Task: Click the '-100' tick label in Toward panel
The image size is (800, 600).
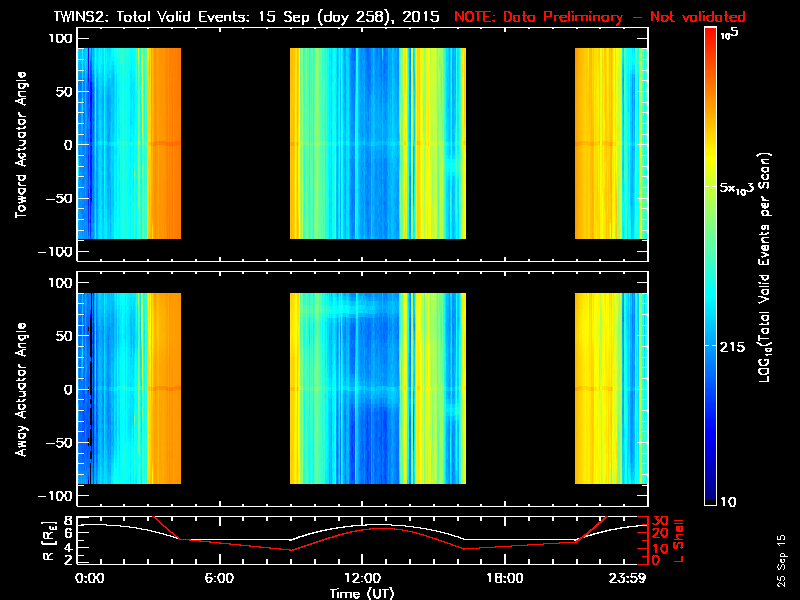Action: pos(56,252)
